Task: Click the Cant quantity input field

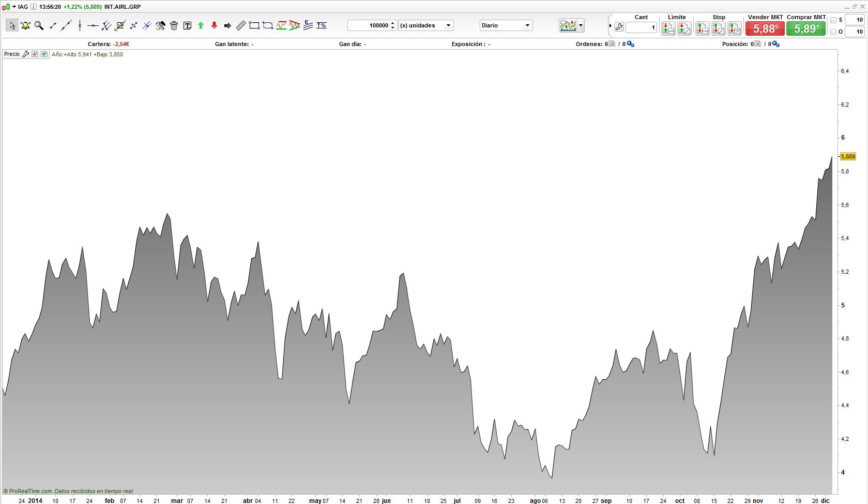Action: point(641,27)
